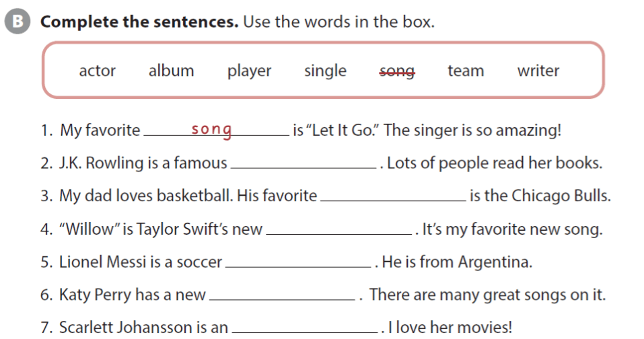Screen dimensions: 644x339
Task: Click the blank after "Scarlett Johansson is an"
Action: [304, 328]
